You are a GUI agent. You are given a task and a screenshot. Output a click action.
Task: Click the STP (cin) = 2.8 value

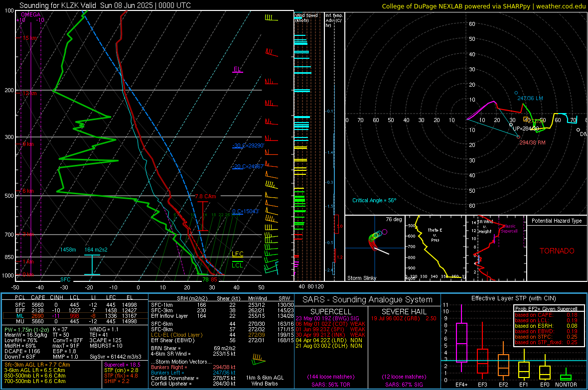(x=121, y=370)
